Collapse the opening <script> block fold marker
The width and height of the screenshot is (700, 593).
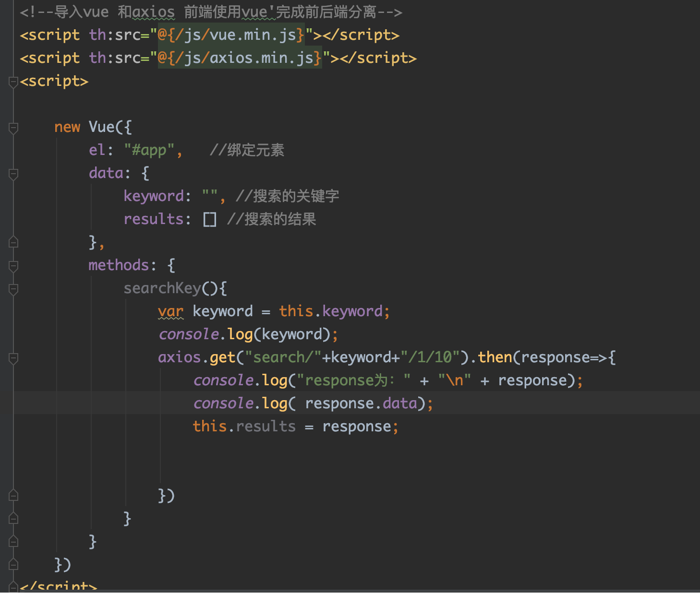(13, 82)
